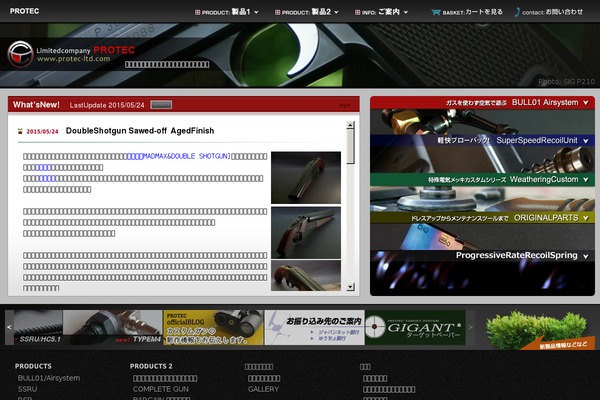This screenshot has height=400, width=600.
Task: Click the PROTEC site title text
Action: tap(24, 11)
